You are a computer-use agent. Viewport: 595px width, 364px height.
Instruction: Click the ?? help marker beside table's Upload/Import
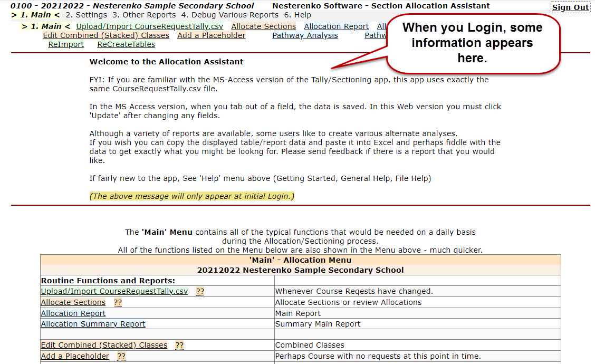click(200, 292)
